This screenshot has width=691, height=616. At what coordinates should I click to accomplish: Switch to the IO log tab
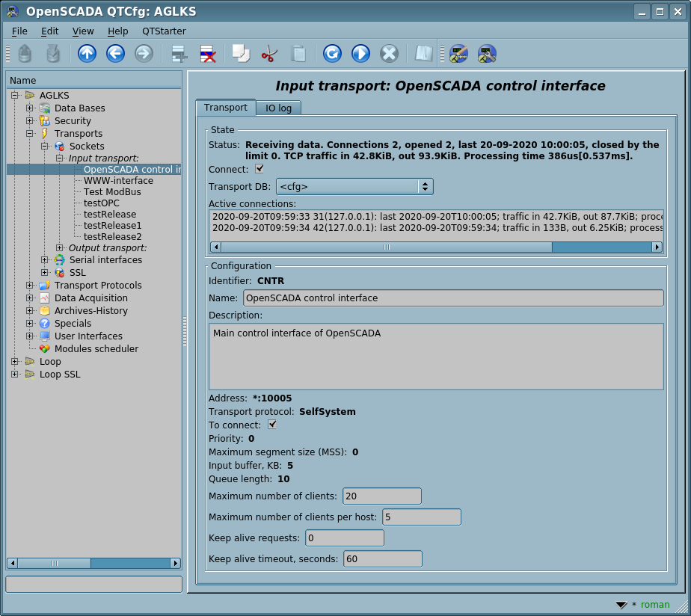tap(278, 108)
